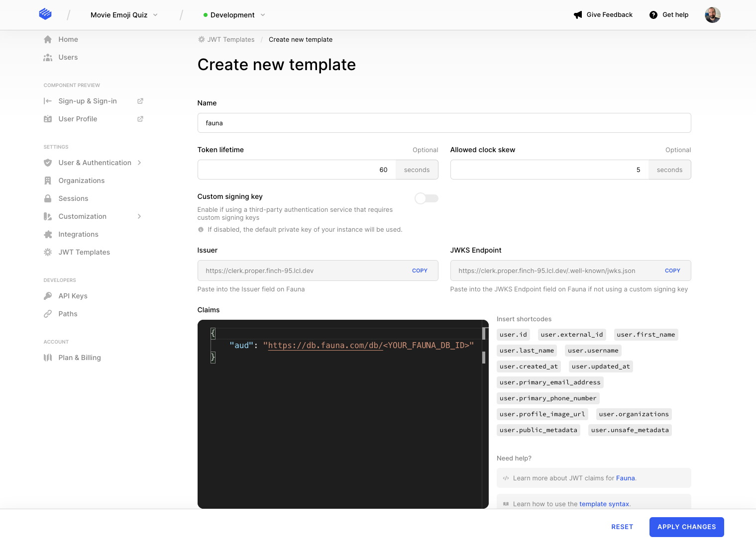This screenshot has width=756, height=545.
Task: Click the code icon in Fauna help box
Action: [x=506, y=478]
